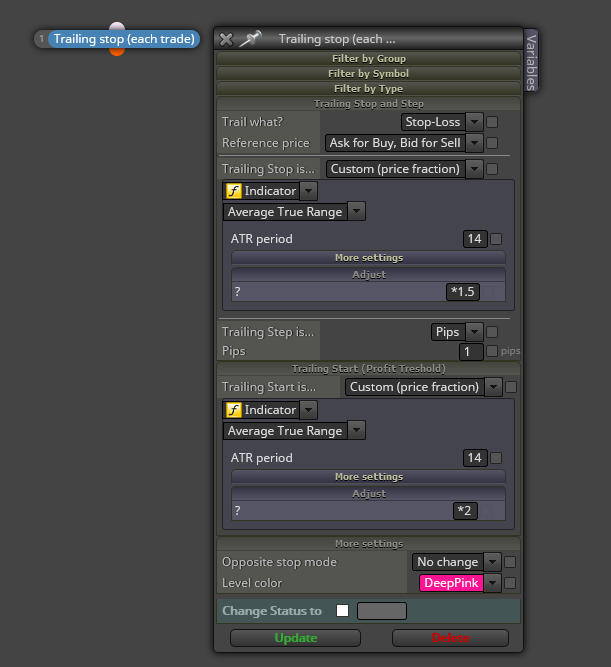Viewport: 611px width, 667px height.
Task: Toggle the Adjust section under Trailing Start
Action: coord(368,494)
